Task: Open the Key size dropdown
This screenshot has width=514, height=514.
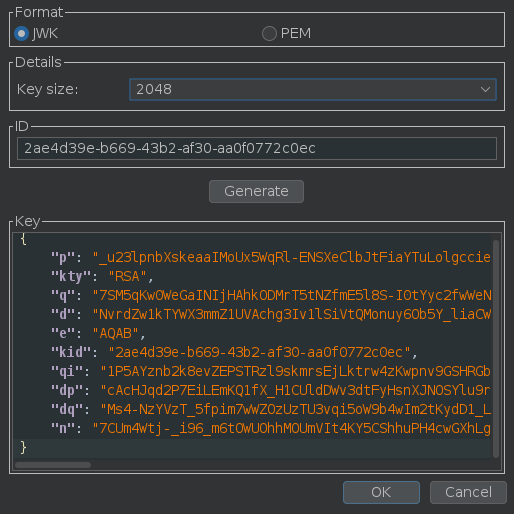Action: point(313,89)
